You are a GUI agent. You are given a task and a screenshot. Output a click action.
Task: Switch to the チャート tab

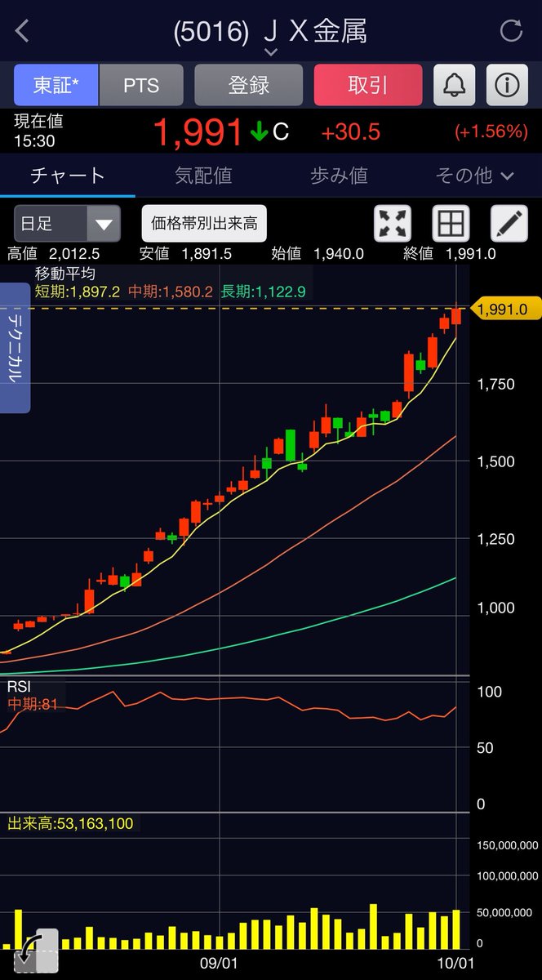(68, 176)
